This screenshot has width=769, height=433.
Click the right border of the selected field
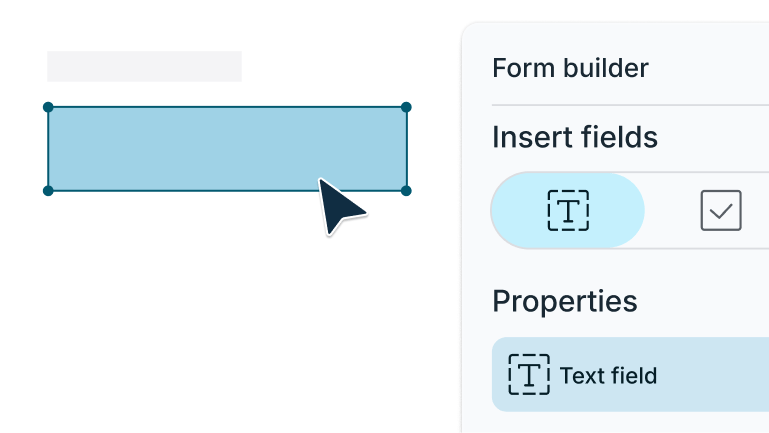(407, 148)
